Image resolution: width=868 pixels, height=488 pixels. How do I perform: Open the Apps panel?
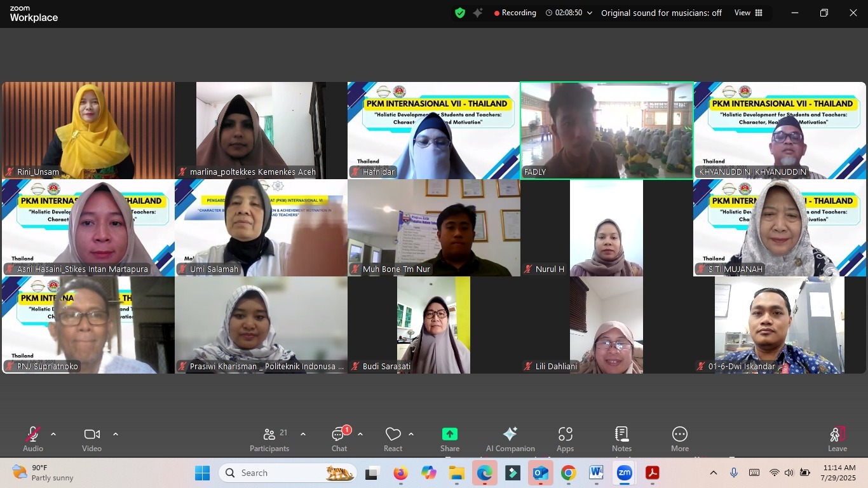coord(565,439)
